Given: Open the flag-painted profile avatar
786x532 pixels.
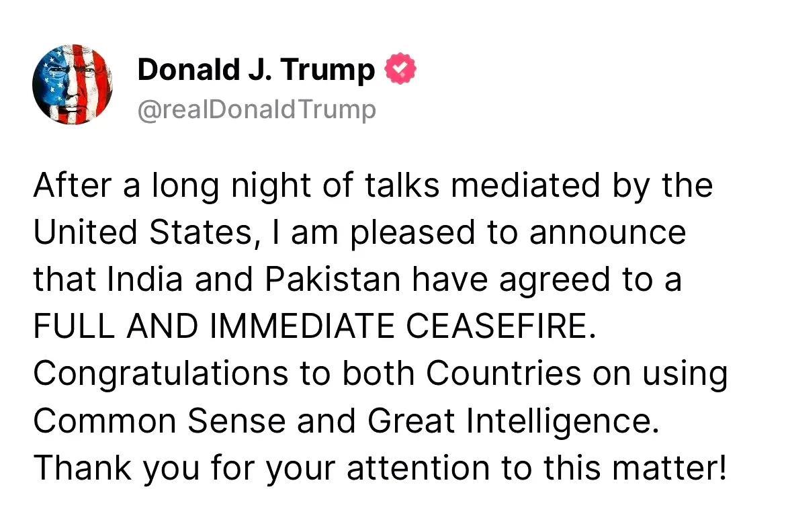Looking at the screenshot, I should (73, 84).
